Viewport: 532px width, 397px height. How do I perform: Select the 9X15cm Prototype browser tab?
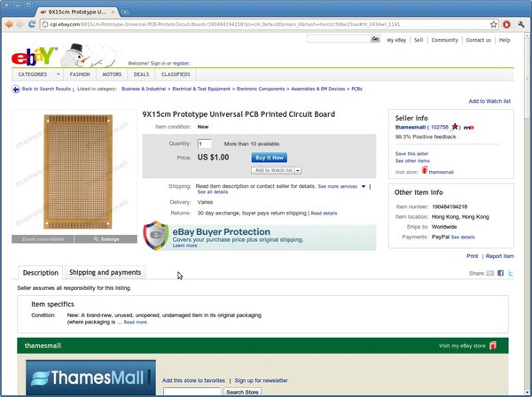coord(76,12)
